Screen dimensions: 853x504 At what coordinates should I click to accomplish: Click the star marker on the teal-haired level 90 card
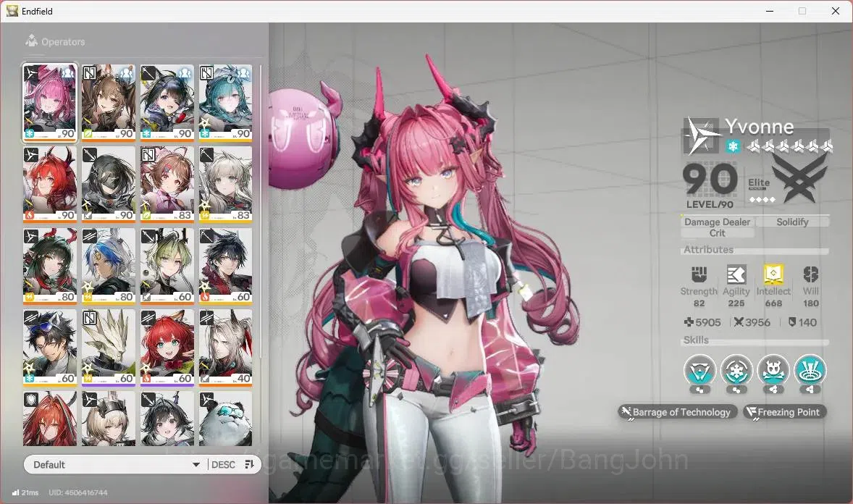coord(206,125)
